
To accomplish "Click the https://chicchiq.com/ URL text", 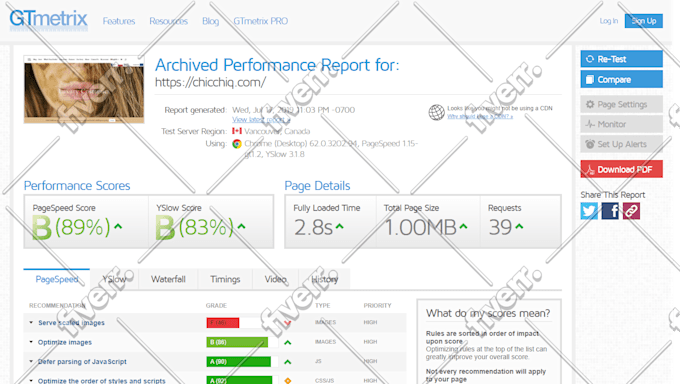I will 210,82.
